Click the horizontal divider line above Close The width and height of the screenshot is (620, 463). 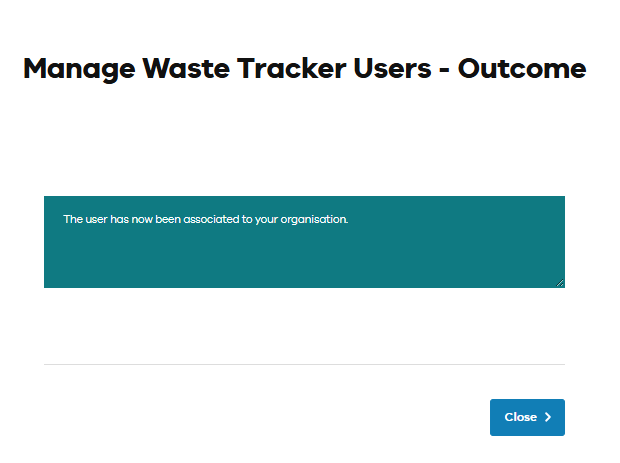tap(304, 364)
